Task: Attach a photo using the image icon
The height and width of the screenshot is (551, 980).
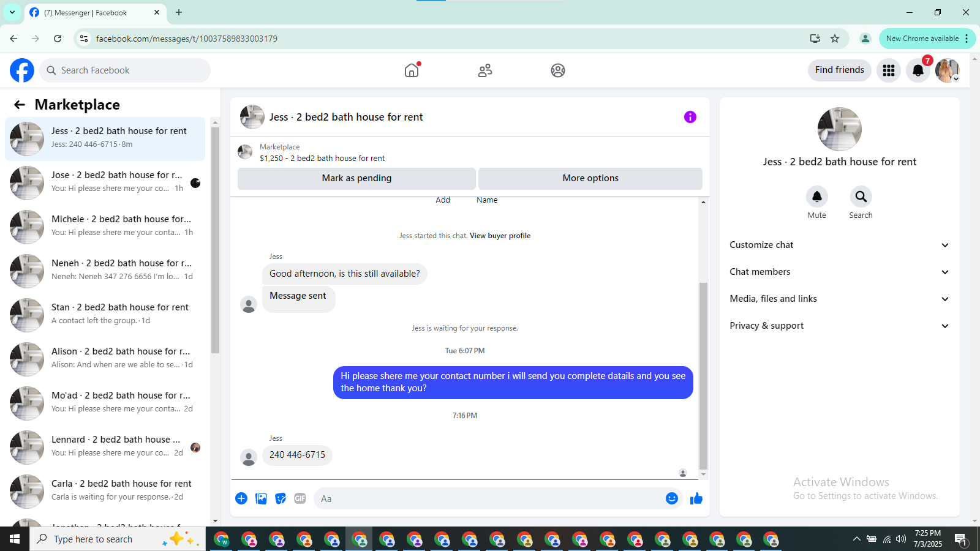Action: (x=261, y=498)
